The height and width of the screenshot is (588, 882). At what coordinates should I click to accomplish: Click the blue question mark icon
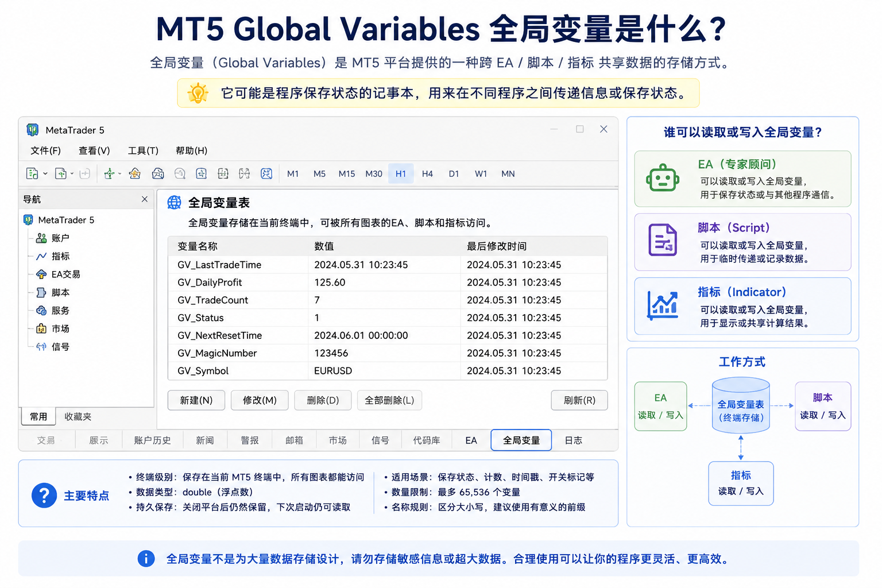pyautogui.click(x=44, y=495)
